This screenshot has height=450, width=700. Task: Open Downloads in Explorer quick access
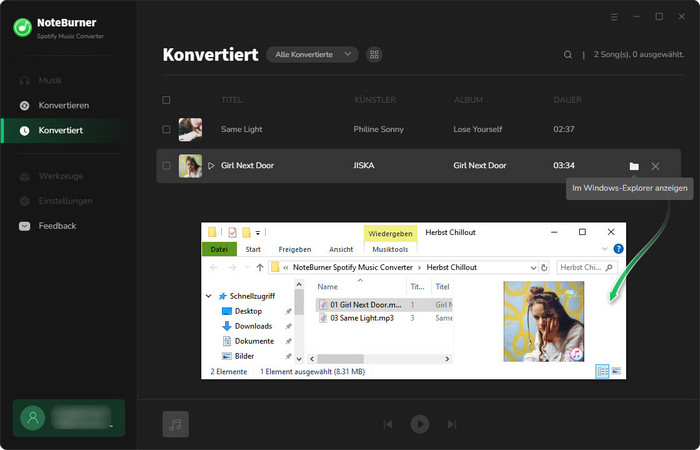tap(253, 326)
